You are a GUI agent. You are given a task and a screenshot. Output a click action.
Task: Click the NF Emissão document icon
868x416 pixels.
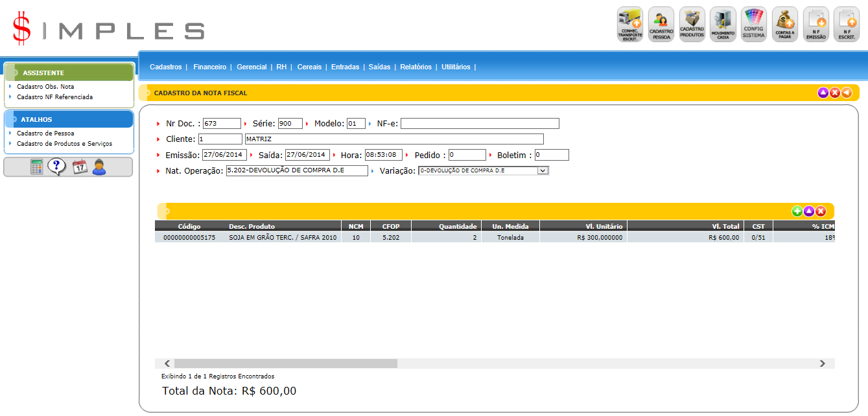tap(815, 25)
